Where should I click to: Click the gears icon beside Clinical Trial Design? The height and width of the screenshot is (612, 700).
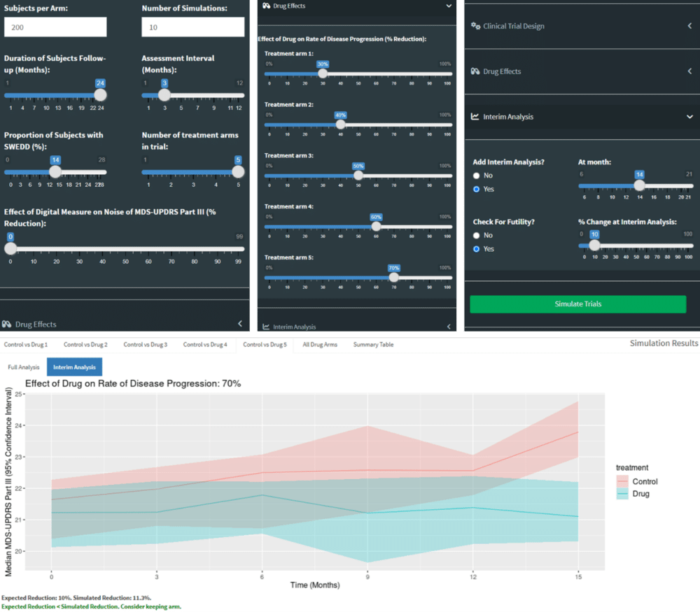(x=475, y=27)
